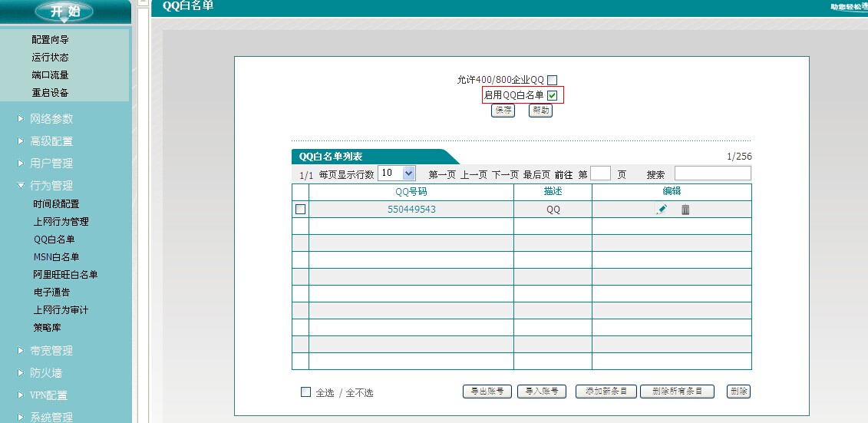Image resolution: width=868 pixels, height=423 pixels.
Task: Click the 开始 start button logo
Action: pos(64,11)
